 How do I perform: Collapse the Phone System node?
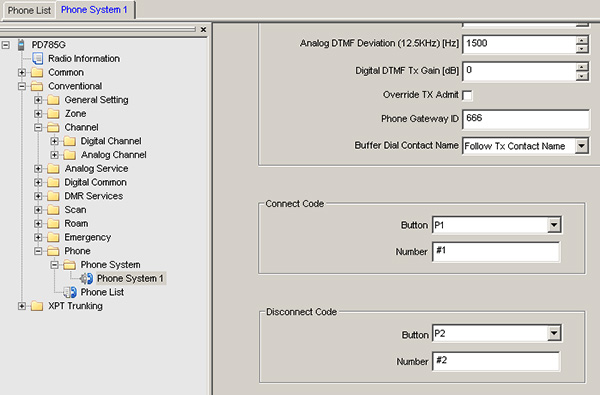pyautogui.click(x=54, y=265)
